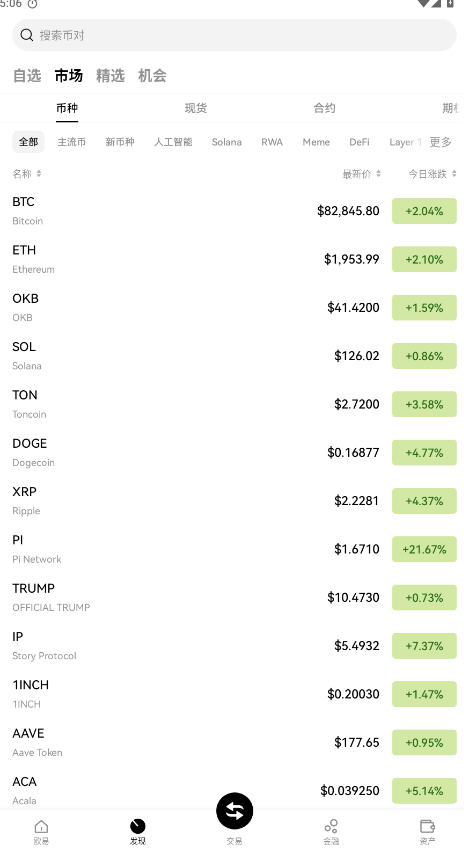The height and width of the screenshot is (863, 464).
Task: Tap BTC +2.04% change badge
Action: 424,211
